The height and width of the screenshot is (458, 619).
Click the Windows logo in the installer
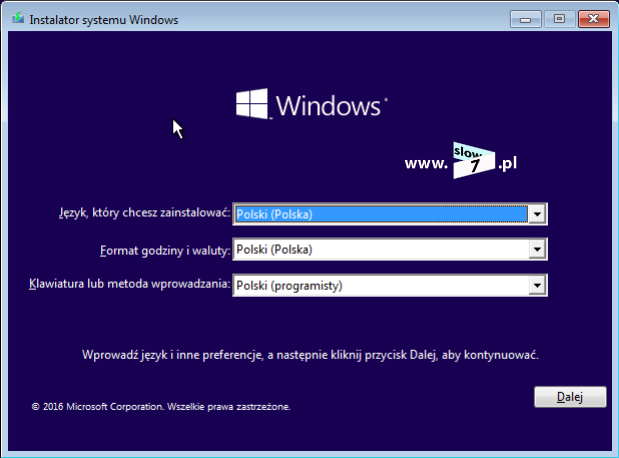coord(311,105)
